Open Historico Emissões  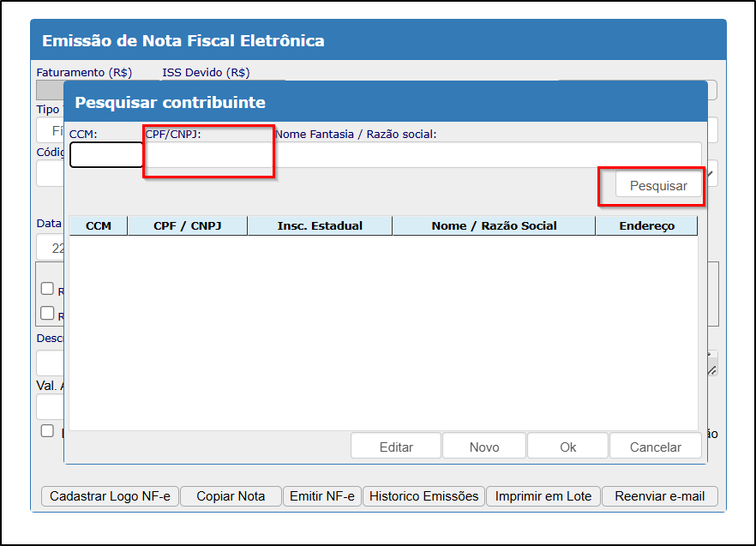coord(423,496)
